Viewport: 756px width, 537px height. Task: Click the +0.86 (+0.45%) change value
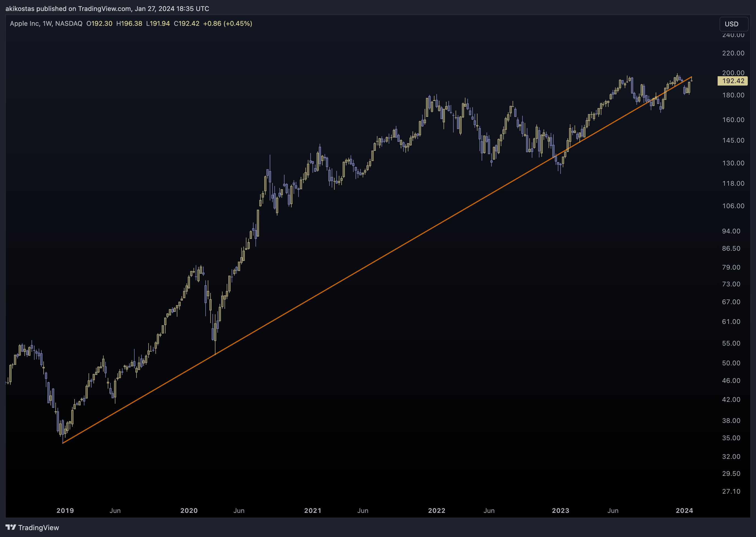228,24
